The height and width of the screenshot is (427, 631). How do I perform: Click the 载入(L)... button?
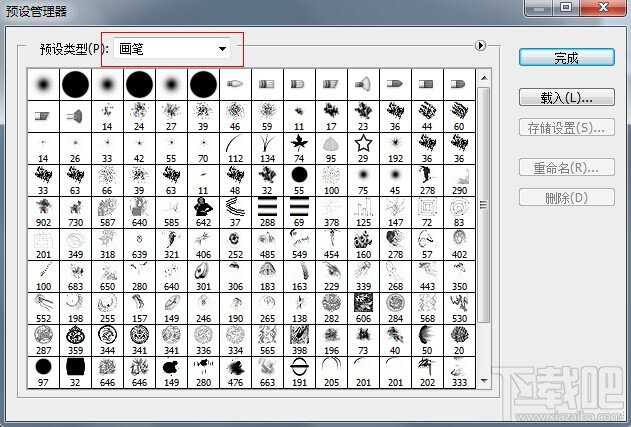click(567, 97)
